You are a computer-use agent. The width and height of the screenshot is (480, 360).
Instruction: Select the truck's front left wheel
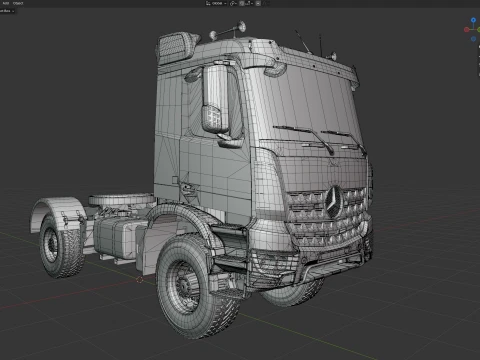(x=197, y=287)
